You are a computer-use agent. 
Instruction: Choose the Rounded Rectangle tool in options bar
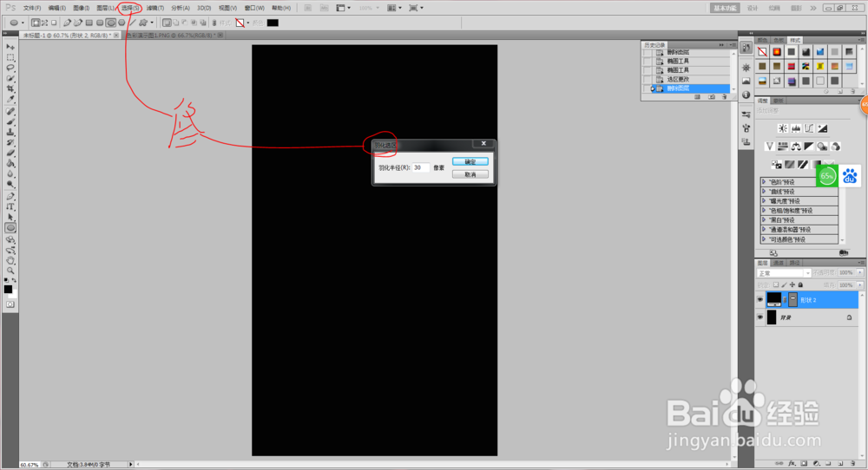coord(100,23)
